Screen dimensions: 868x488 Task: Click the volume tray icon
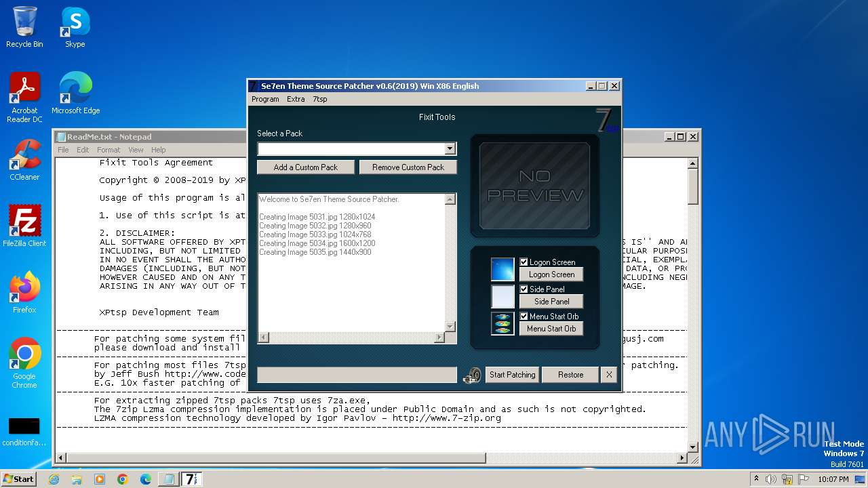[x=771, y=479]
